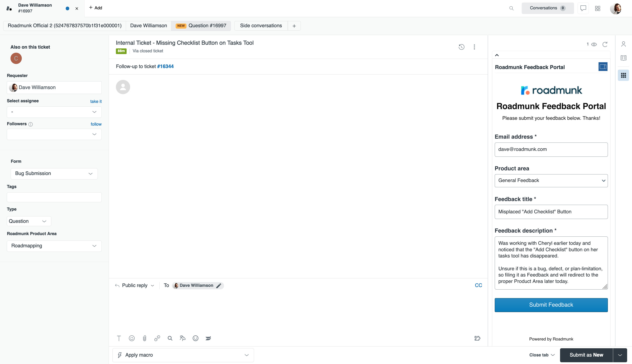
Task: Open follow-up ticket #16344 link
Action: pos(165,66)
